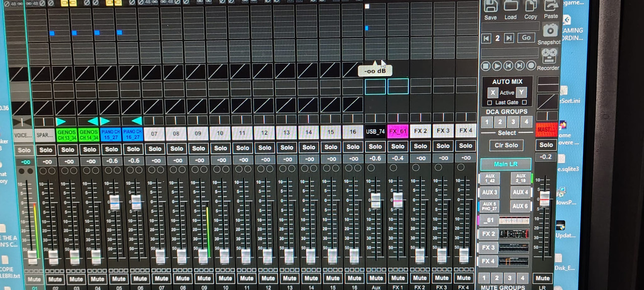
Task: Select the Main LR bus
Action: (x=506, y=164)
